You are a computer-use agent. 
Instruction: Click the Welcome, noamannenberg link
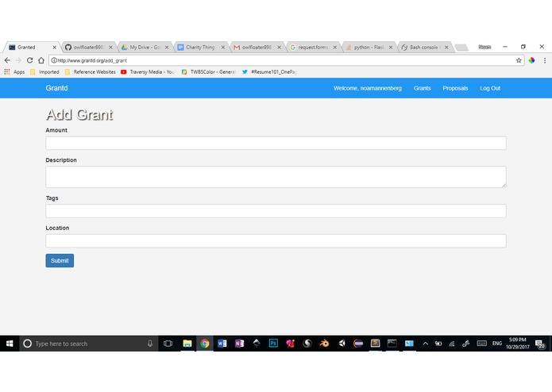[368, 88]
